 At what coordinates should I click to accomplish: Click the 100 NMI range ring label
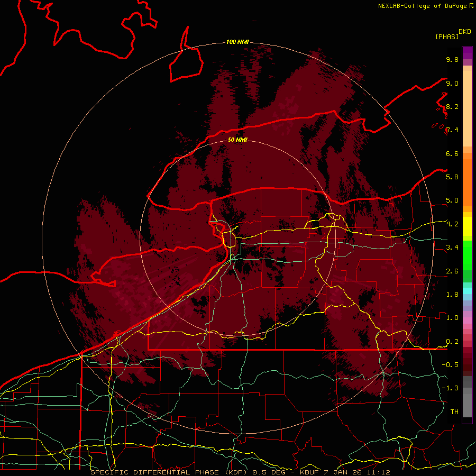pyautogui.click(x=237, y=42)
